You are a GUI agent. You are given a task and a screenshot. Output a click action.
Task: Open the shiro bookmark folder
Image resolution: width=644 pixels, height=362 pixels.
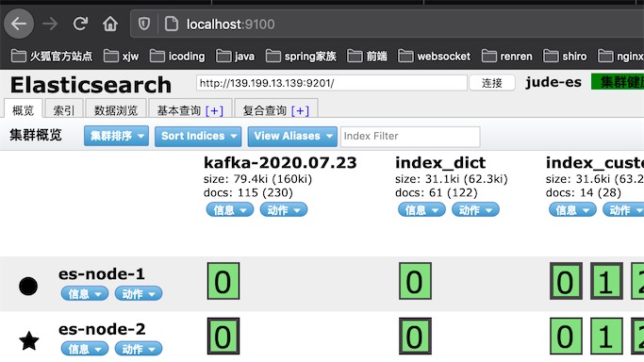click(x=565, y=56)
